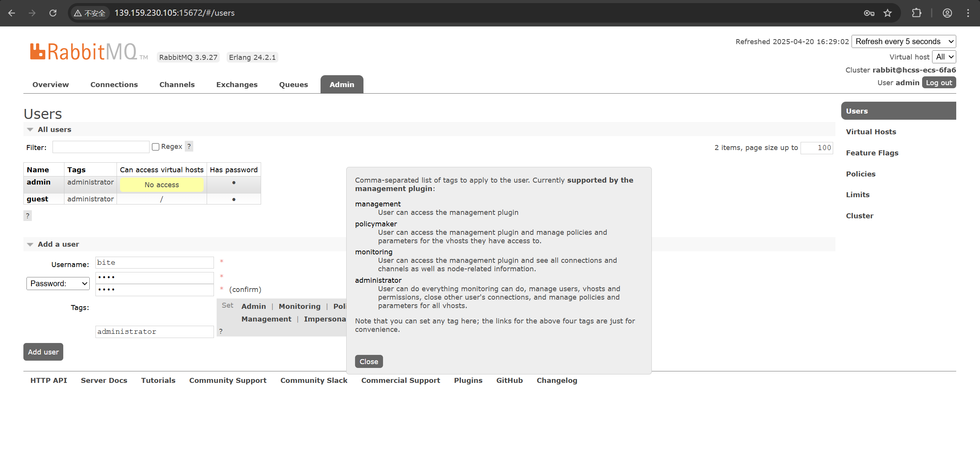The image size is (980, 465).
Task: Reload the page with browser refresh icon
Action: 53,13
